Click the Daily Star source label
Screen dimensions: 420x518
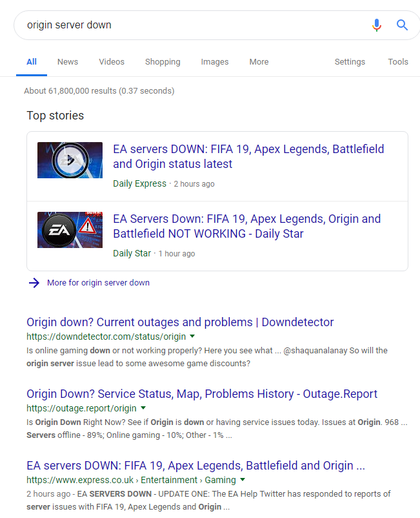point(132,253)
